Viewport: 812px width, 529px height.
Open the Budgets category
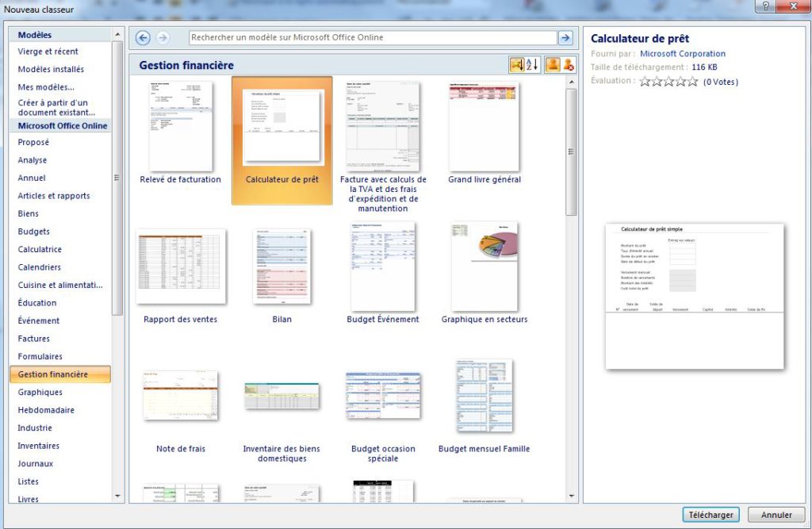click(34, 232)
